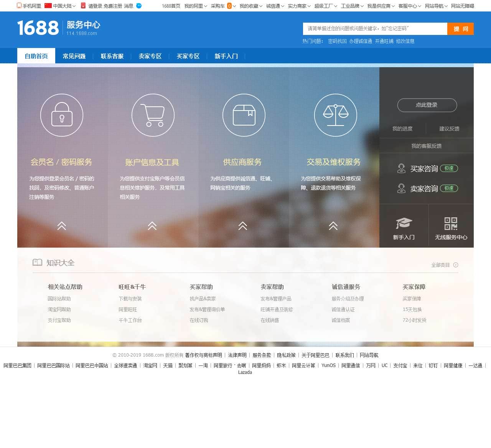491x448 pixels.
Task: Open 诚信通认证 link
Action: [343, 309]
